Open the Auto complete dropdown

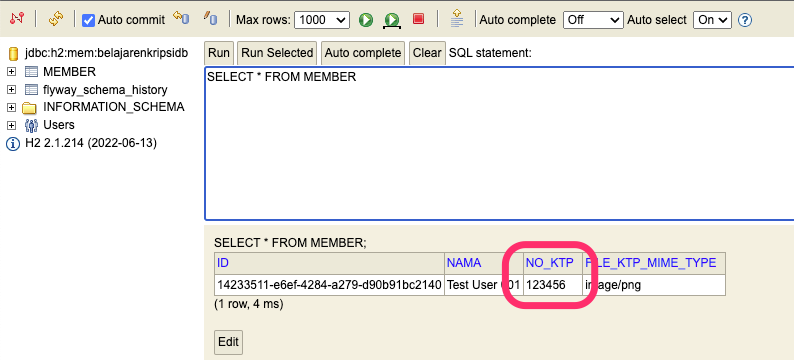point(593,20)
